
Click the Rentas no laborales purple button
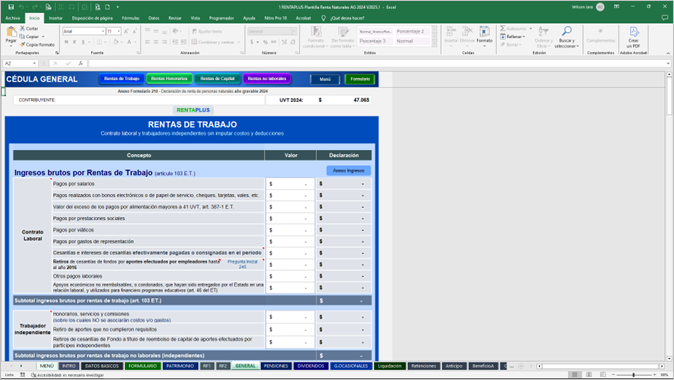(x=267, y=79)
